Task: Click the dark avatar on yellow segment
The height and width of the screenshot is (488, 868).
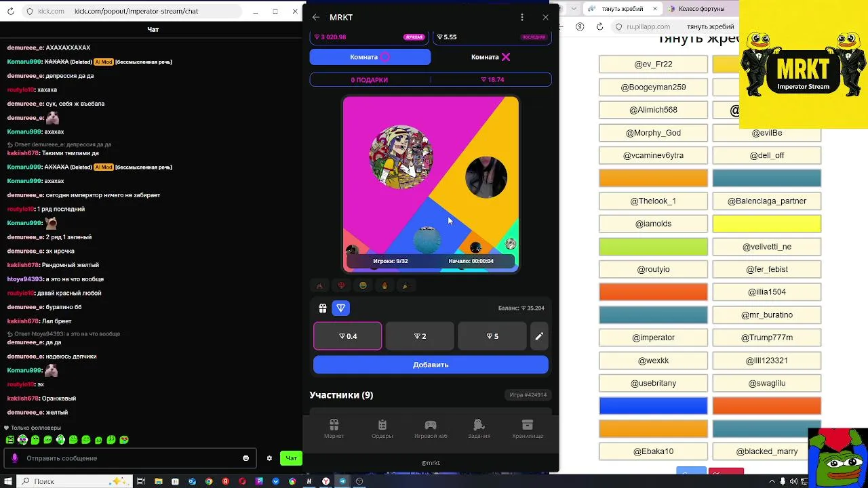Action: pyautogui.click(x=486, y=177)
